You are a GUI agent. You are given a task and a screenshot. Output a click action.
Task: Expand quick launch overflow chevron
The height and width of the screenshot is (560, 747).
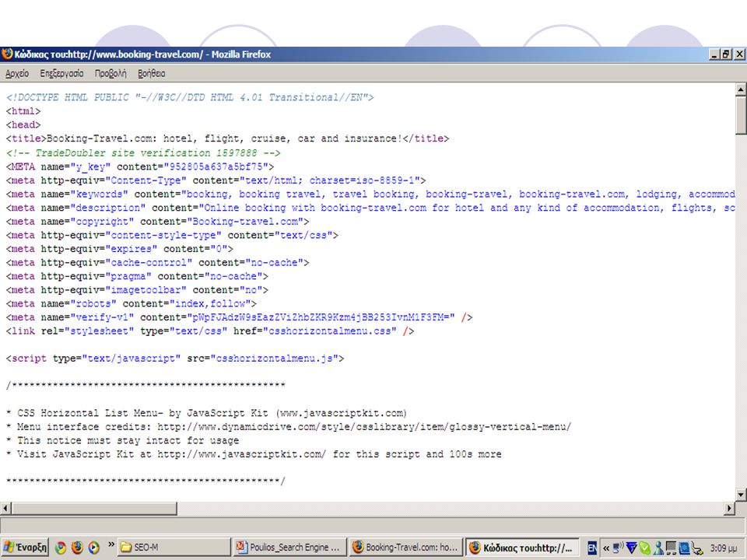point(111,544)
